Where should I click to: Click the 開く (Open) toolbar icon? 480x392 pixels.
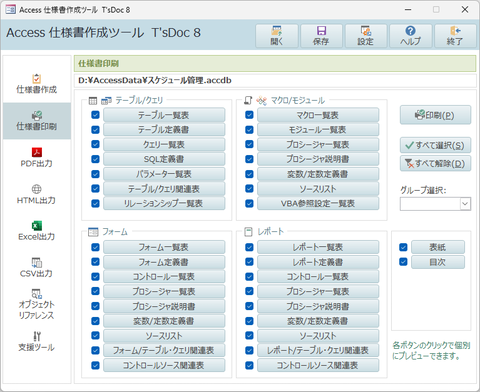277,36
